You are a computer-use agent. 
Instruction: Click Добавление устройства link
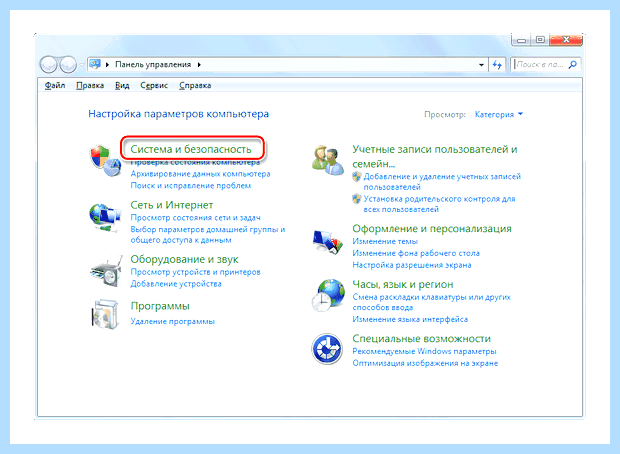click(x=176, y=284)
